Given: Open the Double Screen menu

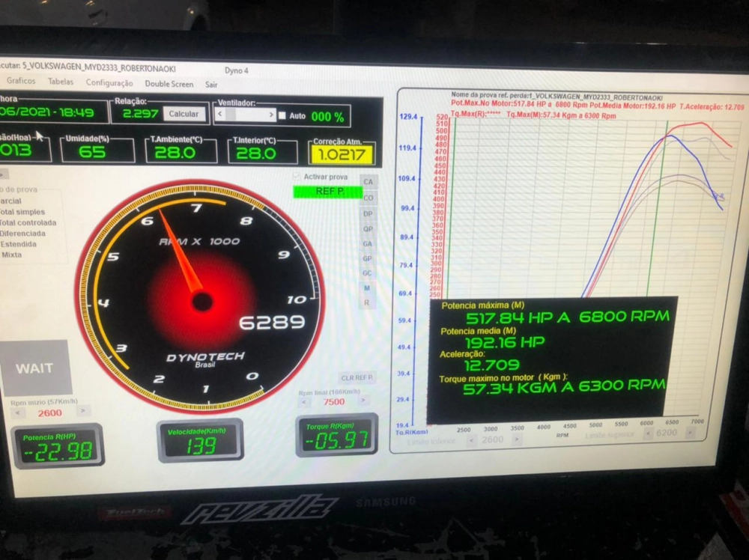Looking at the screenshot, I should pyautogui.click(x=169, y=84).
